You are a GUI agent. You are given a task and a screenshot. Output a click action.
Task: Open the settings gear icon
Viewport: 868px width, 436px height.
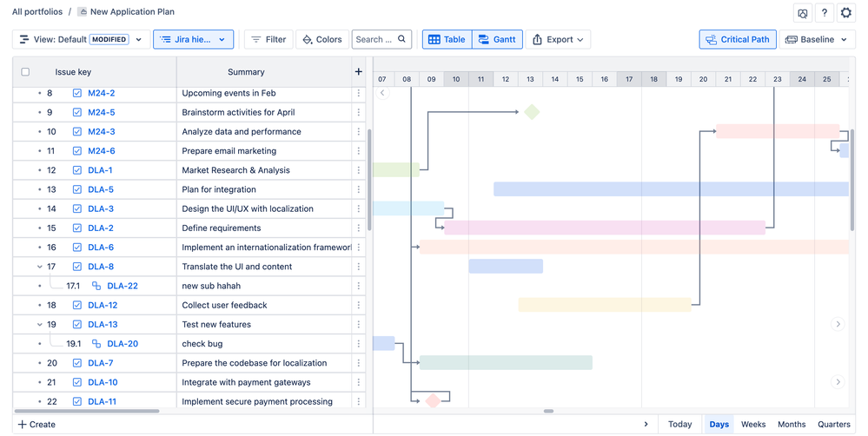point(846,13)
